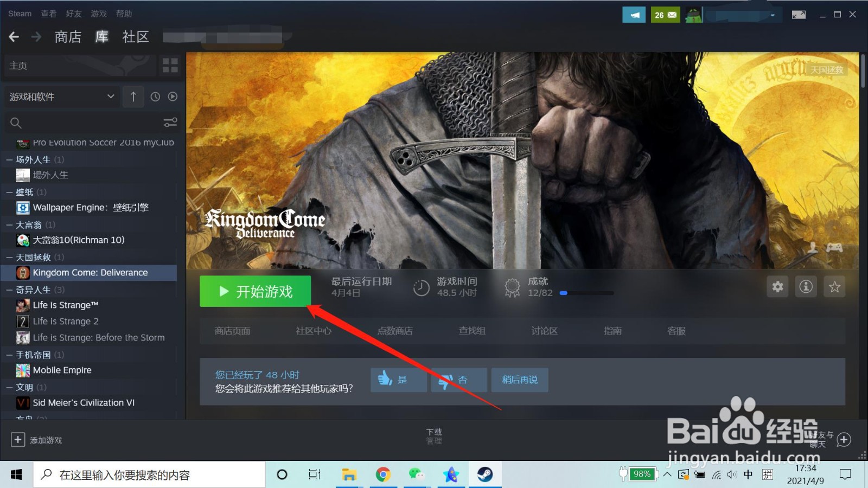Open the 26 messages inbox
The image size is (868, 488).
coord(665,15)
